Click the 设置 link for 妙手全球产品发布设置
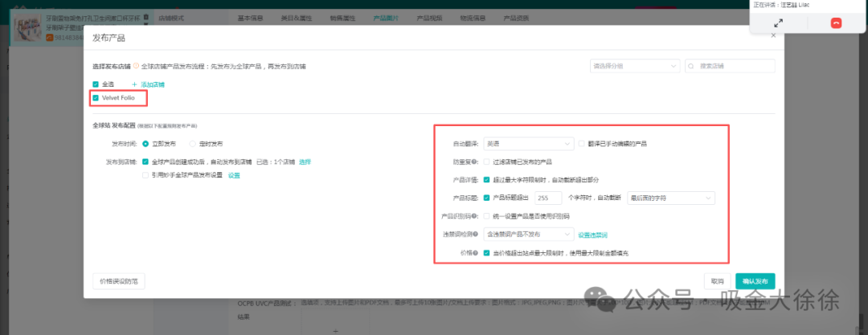 point(234,175)
